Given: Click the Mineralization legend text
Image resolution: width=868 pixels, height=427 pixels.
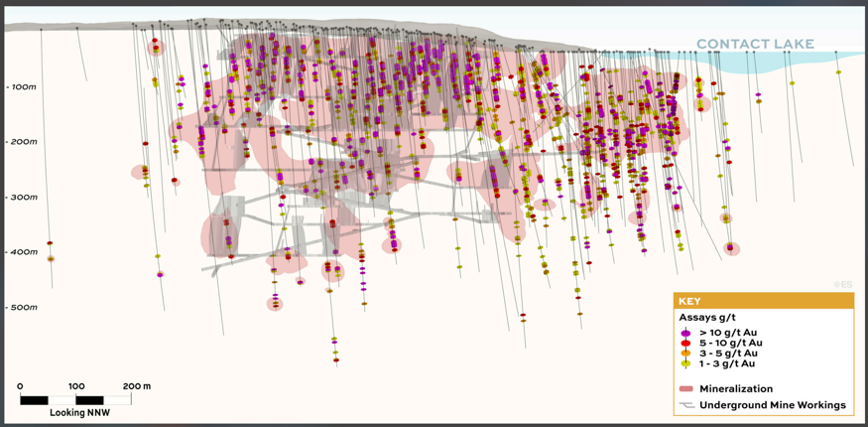Looking at the screenshot, I should (x=736, y=389).
